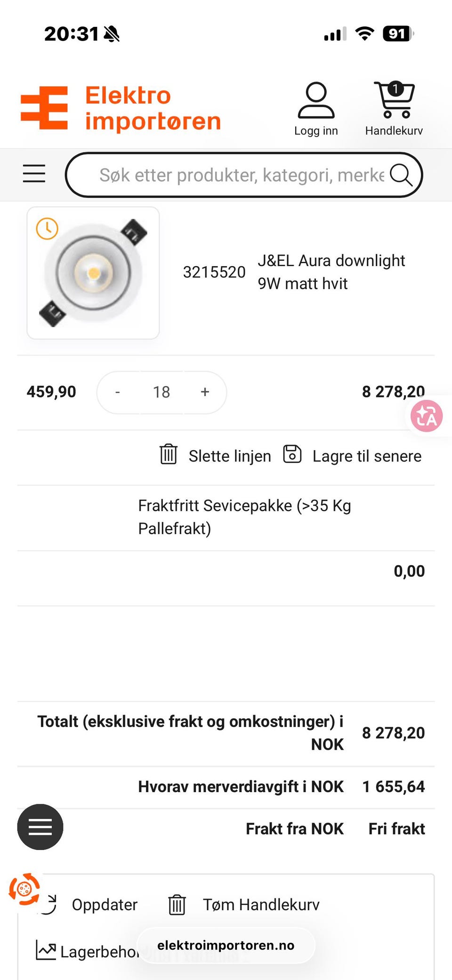
Task: Click the orange cookie settings icon
Action: (x=24, y=889)
